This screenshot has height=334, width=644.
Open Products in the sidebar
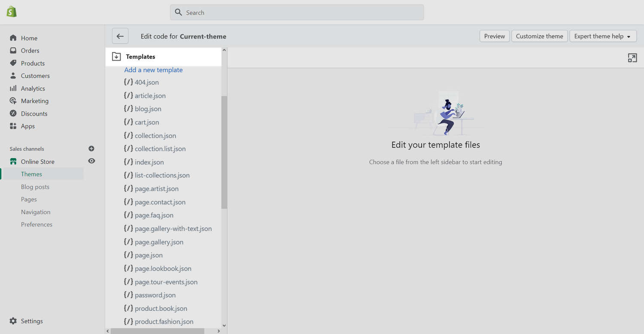click(x=33, y=63)
